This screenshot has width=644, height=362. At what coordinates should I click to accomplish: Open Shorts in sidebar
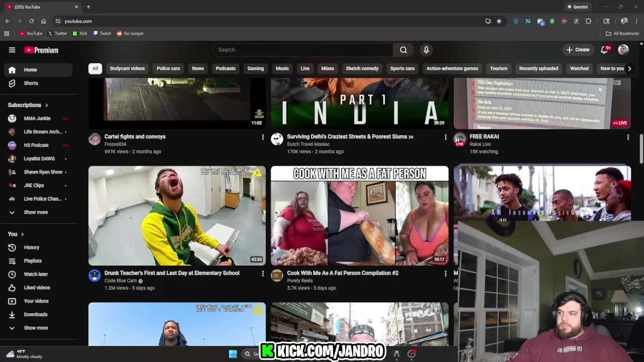coord(38,83)
